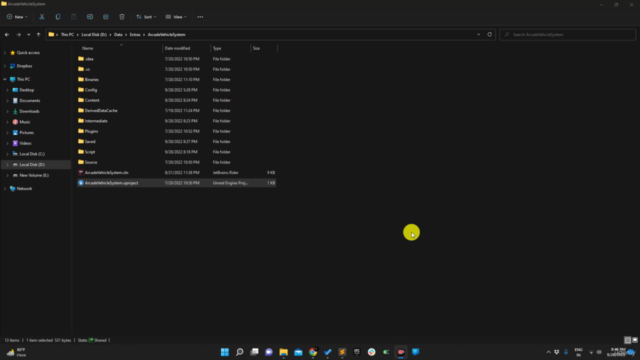Open the View dropdown menu
The image size is (640, 360).
[x=176, y=17]
